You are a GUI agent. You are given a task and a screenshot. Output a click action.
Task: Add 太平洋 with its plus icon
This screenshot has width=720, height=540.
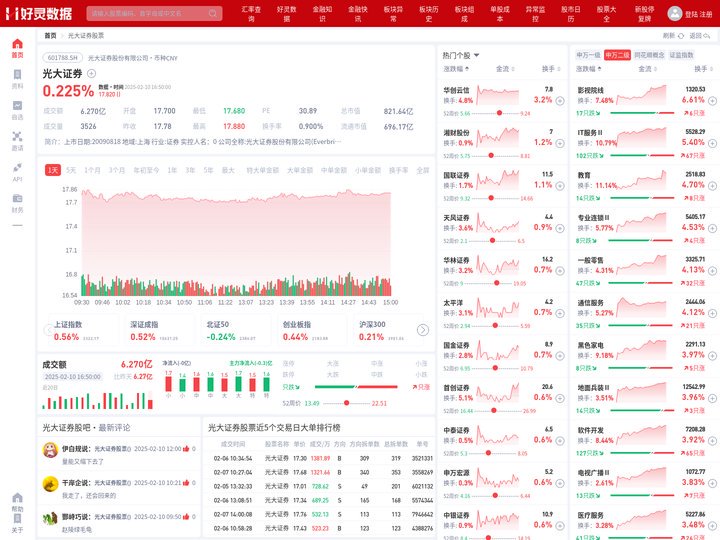point(560,313)
